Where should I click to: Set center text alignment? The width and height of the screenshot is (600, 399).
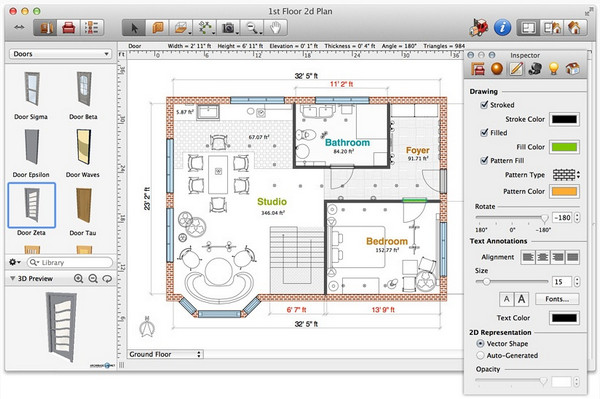click(543, 257)
